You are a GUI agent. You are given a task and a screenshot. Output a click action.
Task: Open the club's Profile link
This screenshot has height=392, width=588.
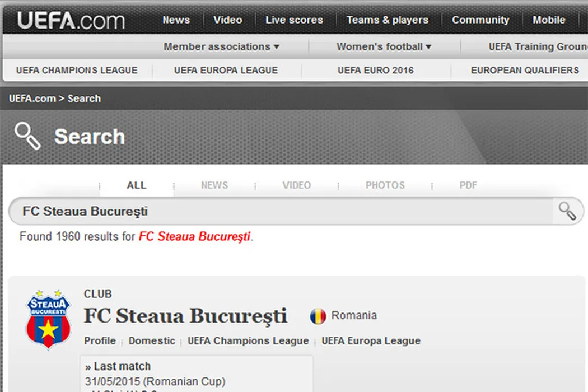(x=100, y=341)
